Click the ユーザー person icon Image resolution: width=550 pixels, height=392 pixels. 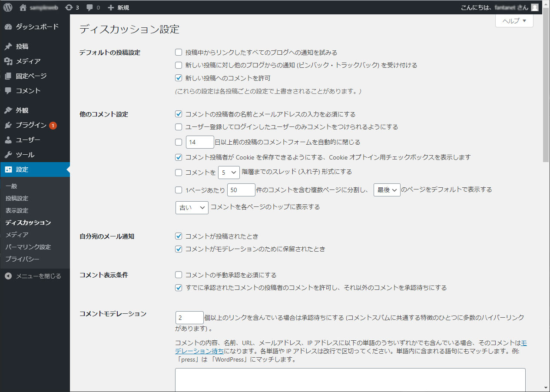tap(8, 140)
